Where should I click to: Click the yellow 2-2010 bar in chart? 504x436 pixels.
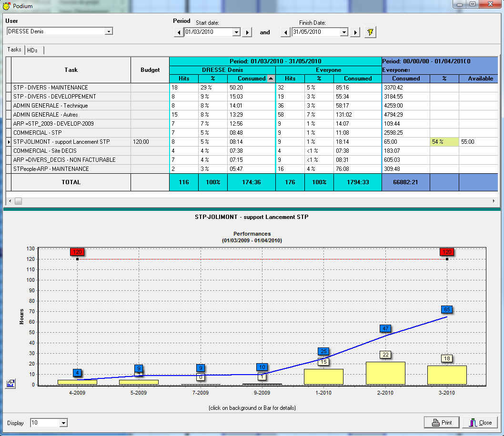click(385, 373)
